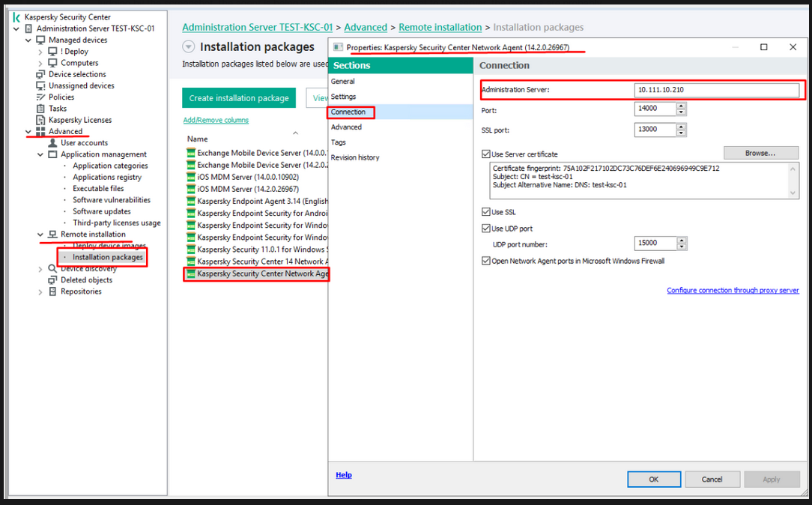812x505 pixels.
Task: Open Configure connection through proxy server link
Action: click(x=733, y=290)
